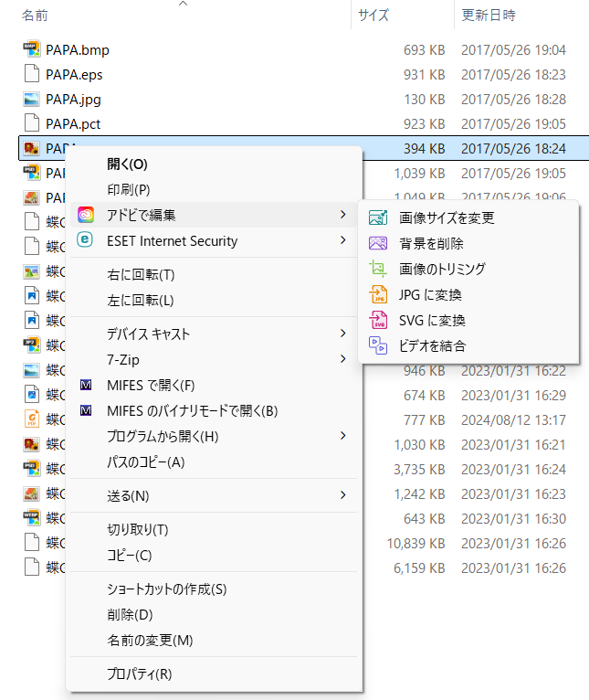Choose 名前の変更(M) to rename file
Image resolution: width=589 pixels, height=700 pixels.
(149, 640)
